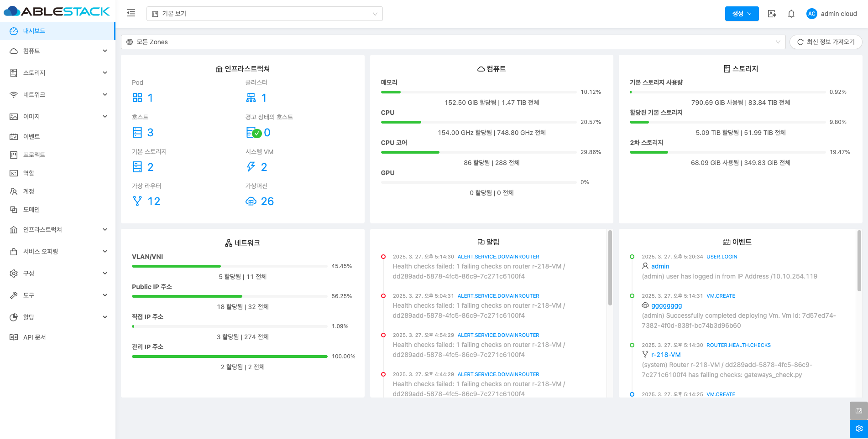Click the 최신 정보 가져오기 refresh button
Viewport: 868px width, 439px height.
click(x=826, y=42)
